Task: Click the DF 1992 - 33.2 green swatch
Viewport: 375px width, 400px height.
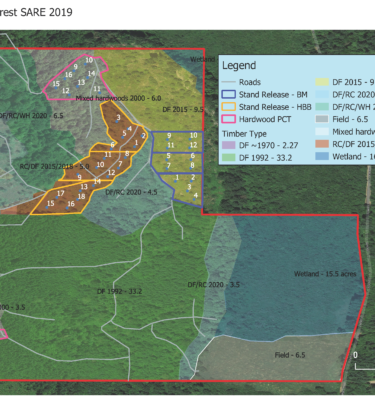Action: tap(229, 157)
